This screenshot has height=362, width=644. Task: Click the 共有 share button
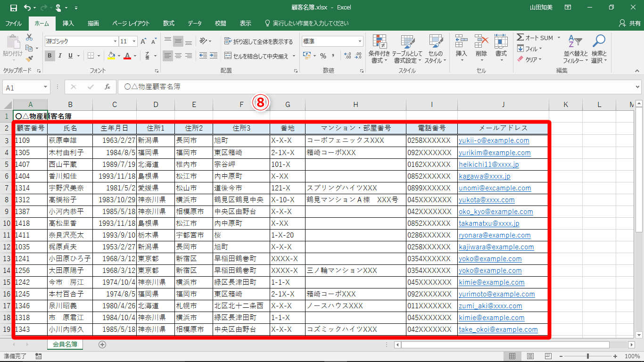pos(629,23)
